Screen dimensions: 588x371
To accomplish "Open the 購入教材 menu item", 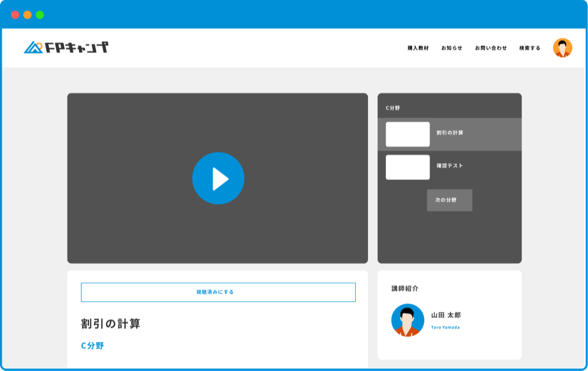I will point(418,48).
